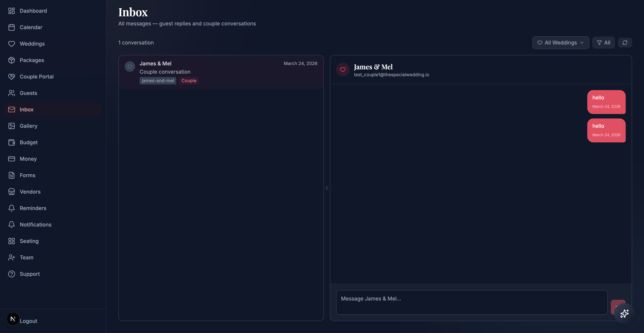Select the Weddings heart icon
The height and width of the screenshot is (333, 644).
click(x=12, y=44)
